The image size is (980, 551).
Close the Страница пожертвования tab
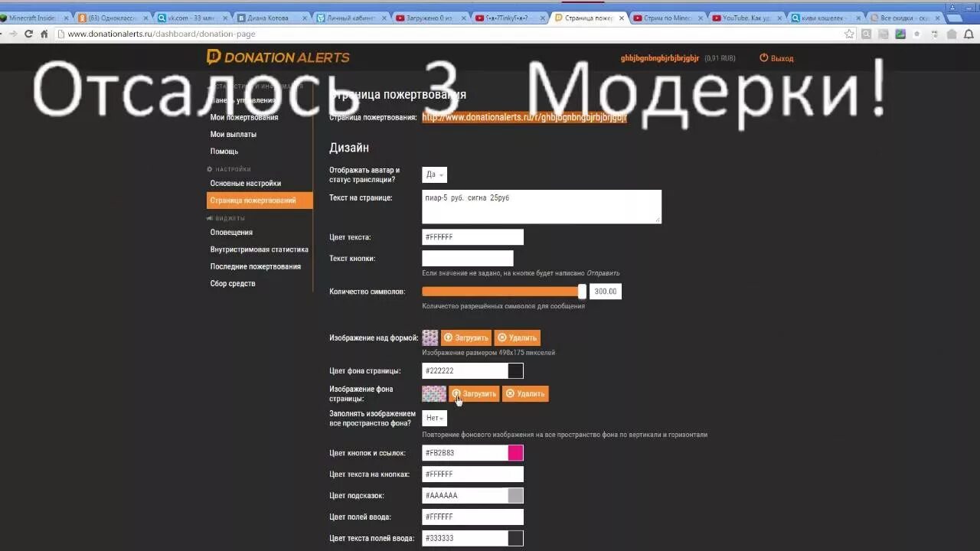click(x=621, y=18)
